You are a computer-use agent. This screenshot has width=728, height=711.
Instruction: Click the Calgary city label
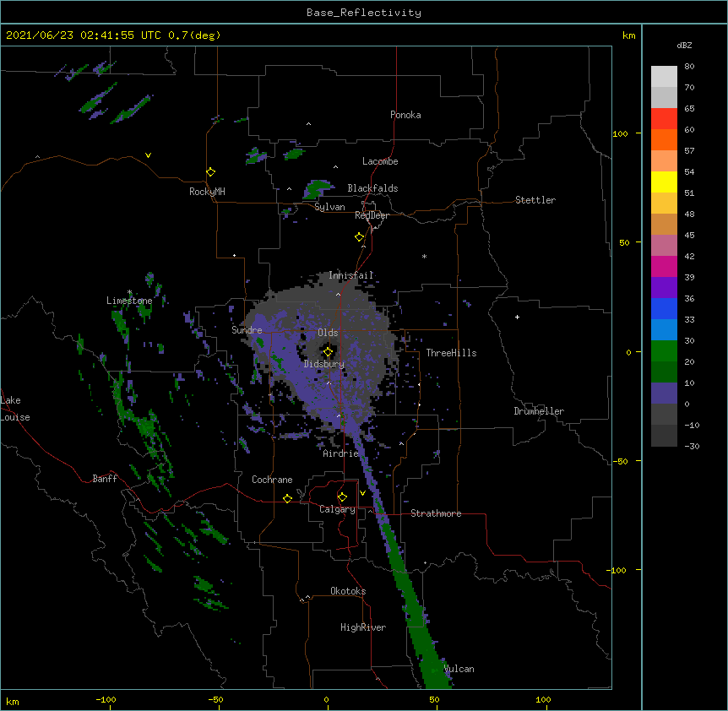click(x=338, y=509)
